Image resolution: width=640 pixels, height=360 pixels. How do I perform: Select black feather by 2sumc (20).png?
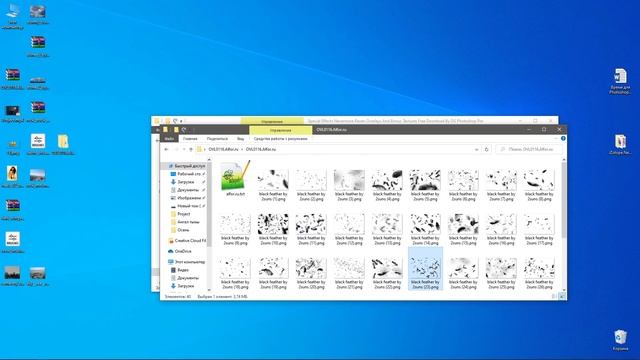point(311,273)
